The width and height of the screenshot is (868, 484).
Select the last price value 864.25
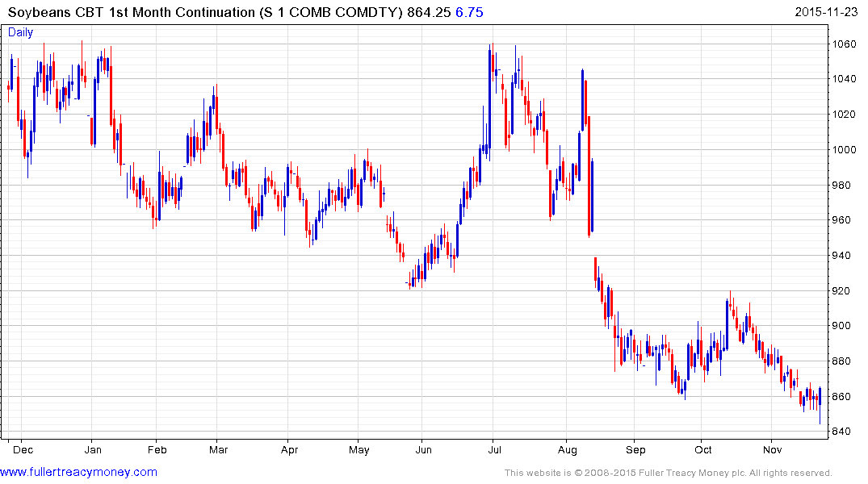(x=429, y=12)
